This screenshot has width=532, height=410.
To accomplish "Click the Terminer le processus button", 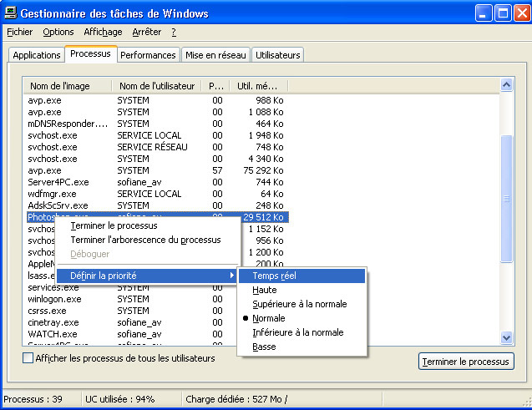I will 466,362.
